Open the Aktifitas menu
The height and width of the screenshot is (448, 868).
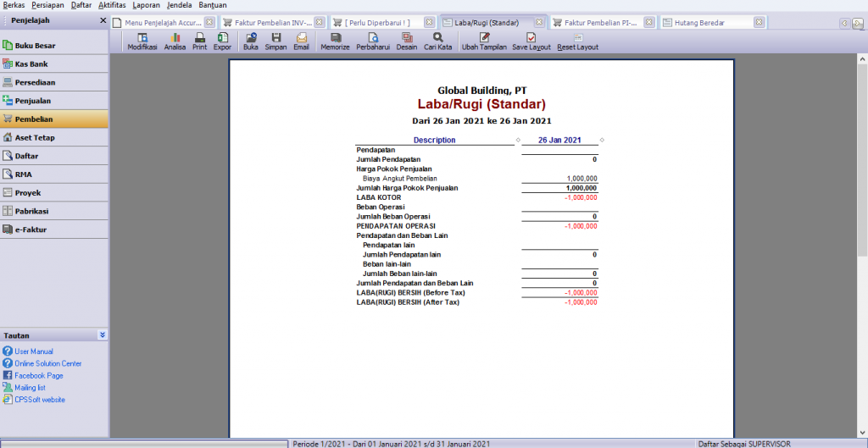113,5
